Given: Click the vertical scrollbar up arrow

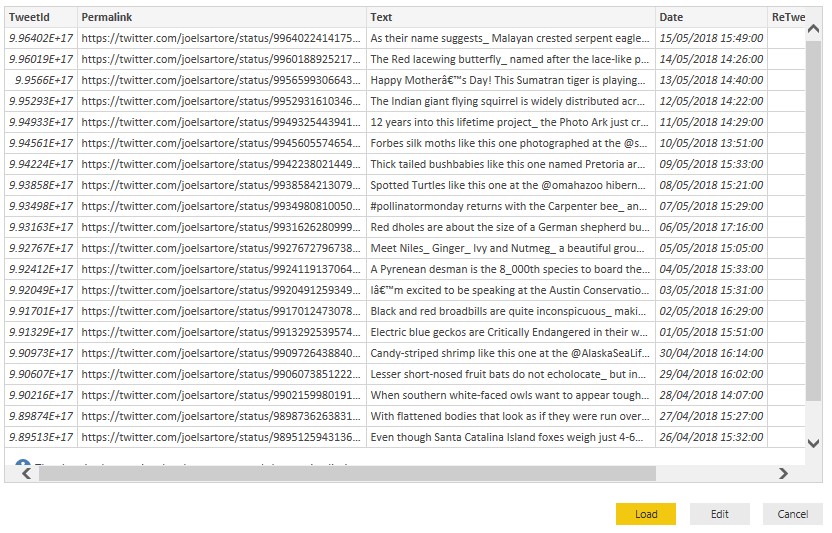Looking at the screenshot, I should click(813, 29).
